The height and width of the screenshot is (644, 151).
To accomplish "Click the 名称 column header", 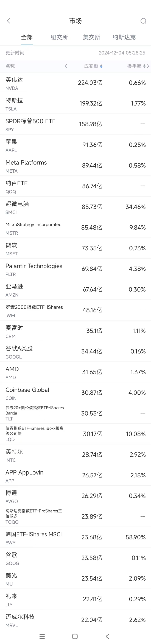I will pos(10,66).
